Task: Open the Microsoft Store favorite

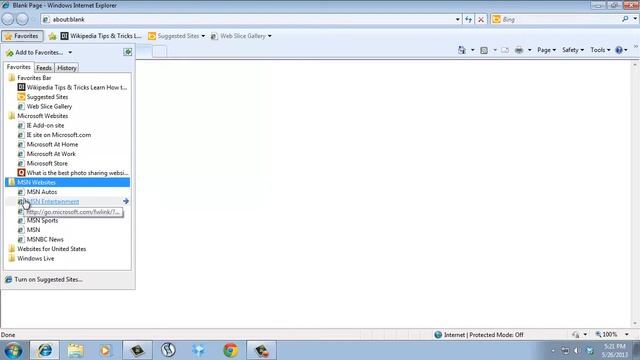Action: click(43, 163)
